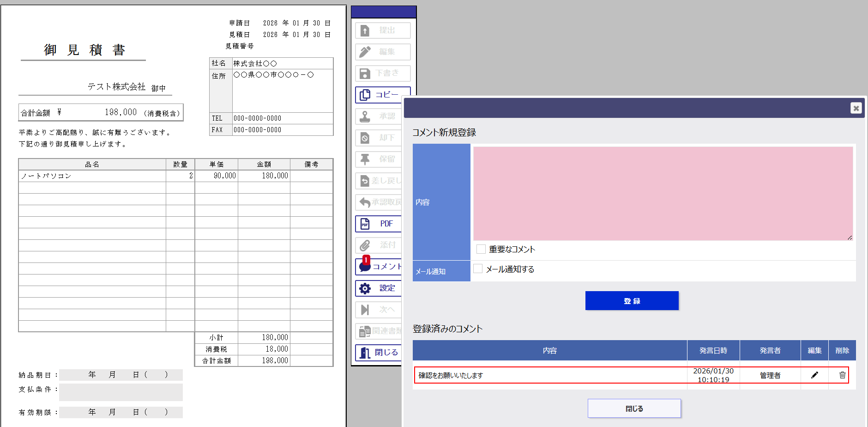
Task: Click the comment text 確認をお願いいたします
Action: pyautogui.click(x=451, y=376)
